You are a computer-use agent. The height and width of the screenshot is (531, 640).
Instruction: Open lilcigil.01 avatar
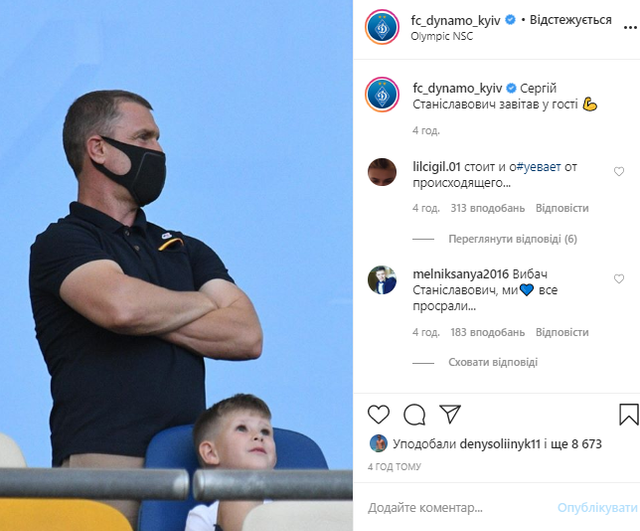coord(382,172)
